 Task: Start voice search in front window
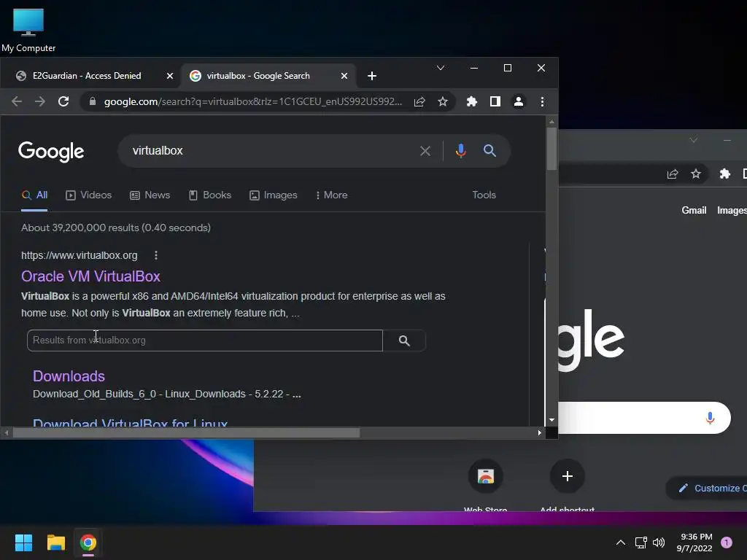pos(461,151)
